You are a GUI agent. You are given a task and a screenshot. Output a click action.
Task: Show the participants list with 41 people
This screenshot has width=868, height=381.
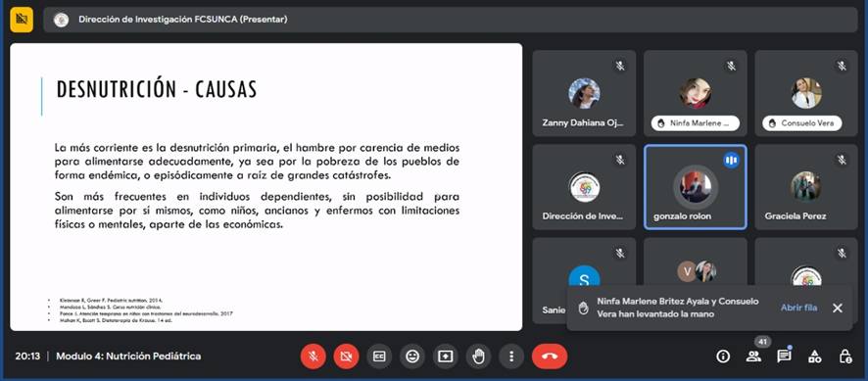[x=753, y=357]
